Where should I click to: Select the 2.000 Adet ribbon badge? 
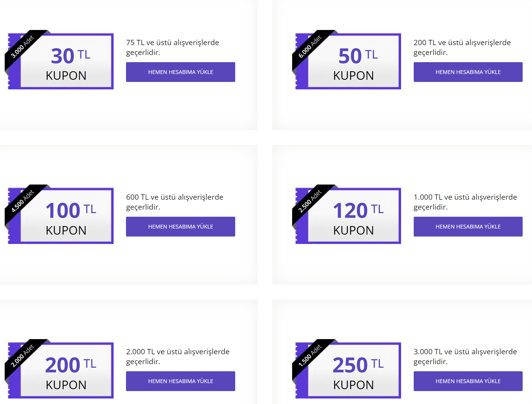coord(22,356)
